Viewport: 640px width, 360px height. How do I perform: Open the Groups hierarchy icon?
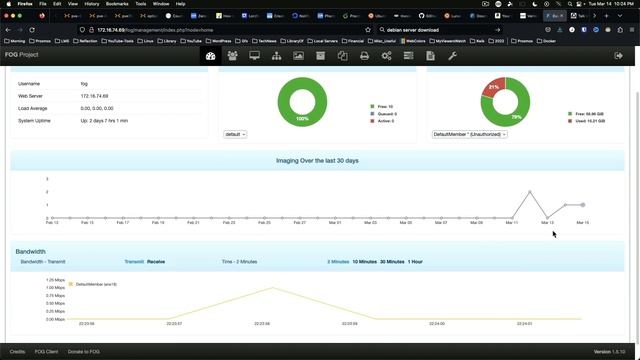click(x=276, y=56)
